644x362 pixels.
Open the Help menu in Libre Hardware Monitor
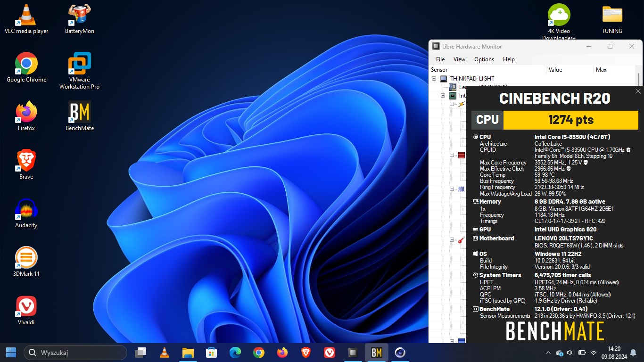[x=509, y=59]
